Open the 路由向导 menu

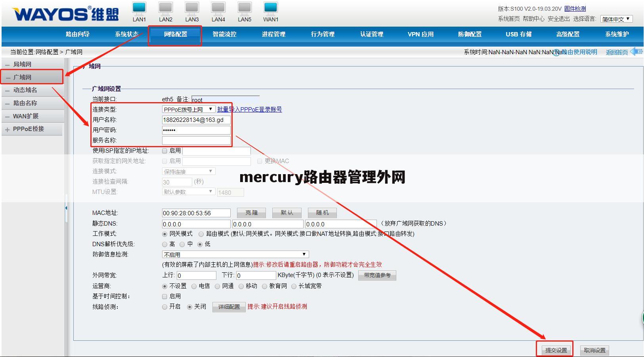(x=78, y=34)
